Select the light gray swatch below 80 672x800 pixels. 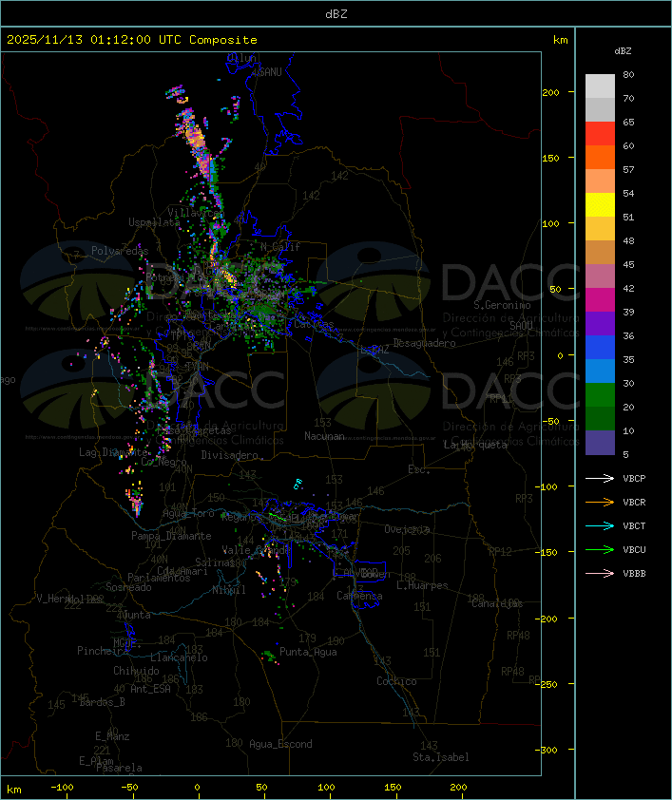point(600,86)
